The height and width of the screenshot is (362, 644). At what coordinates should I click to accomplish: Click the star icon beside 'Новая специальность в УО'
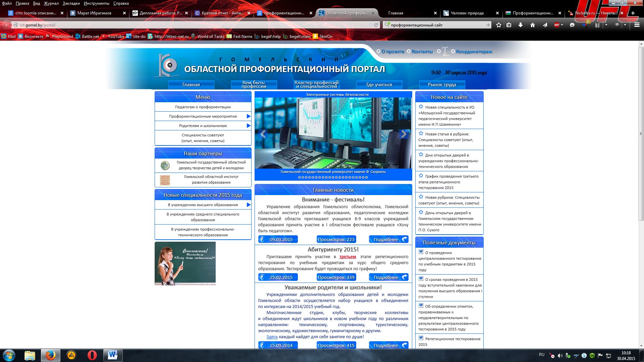(x=421, y=107)
